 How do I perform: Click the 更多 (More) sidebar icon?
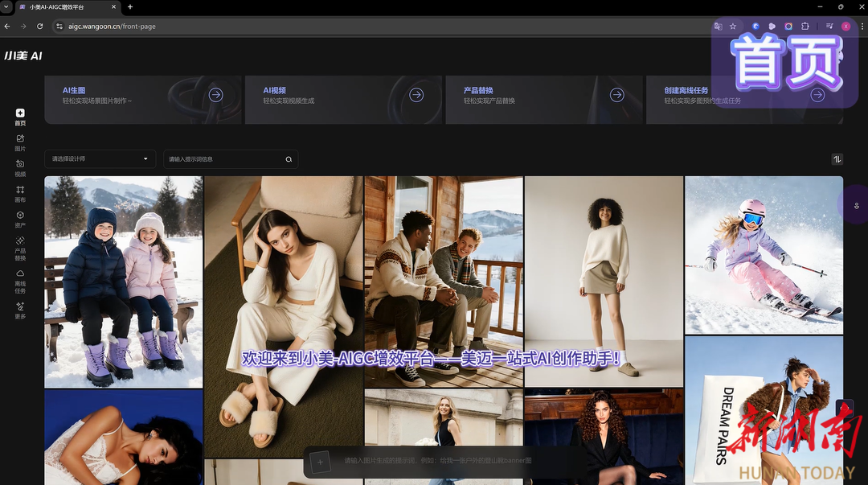coord(20,310)
